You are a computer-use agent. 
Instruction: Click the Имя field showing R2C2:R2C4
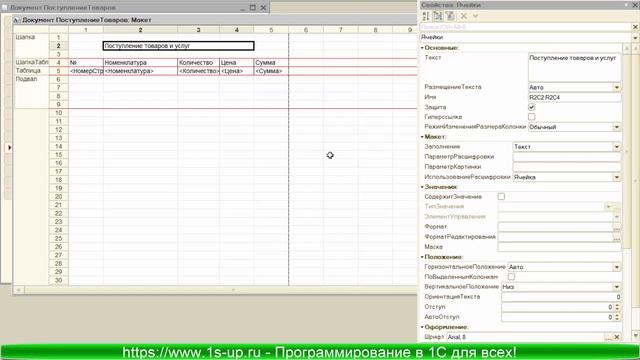(x=574, y=98)
